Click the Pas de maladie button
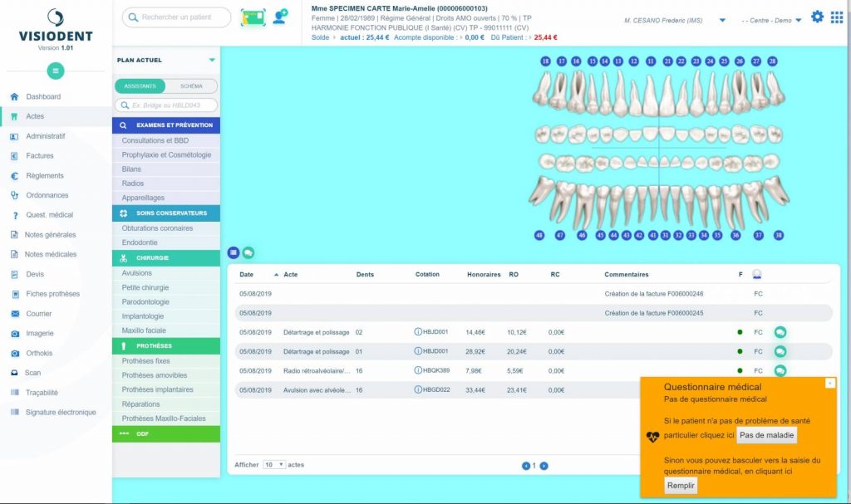This screenshot has width=851, height=504. point(766,435)
